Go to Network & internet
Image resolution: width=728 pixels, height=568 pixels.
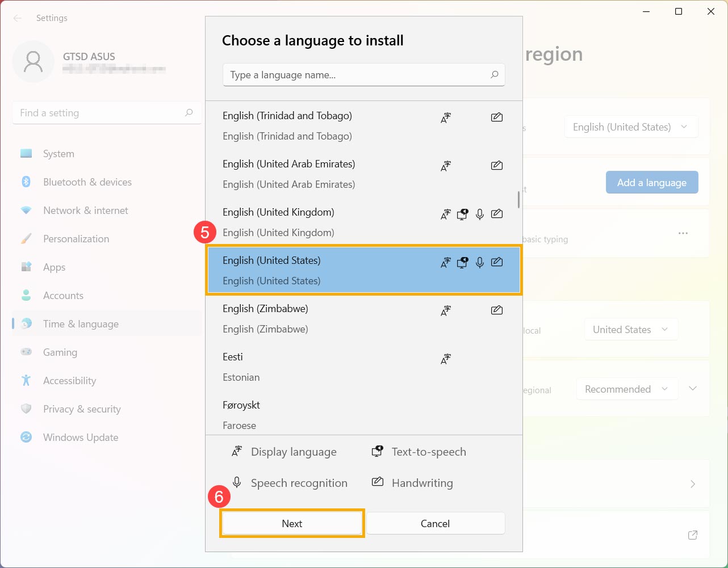point(107,211)
